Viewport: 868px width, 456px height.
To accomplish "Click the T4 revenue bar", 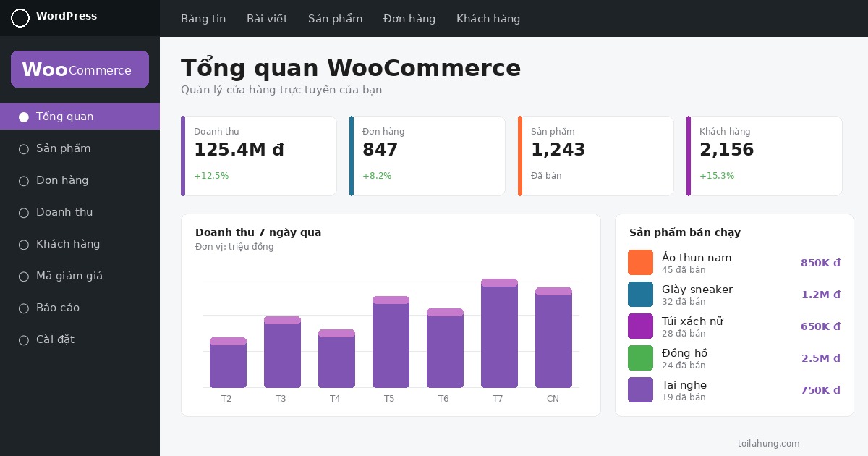I will (336, 358).
